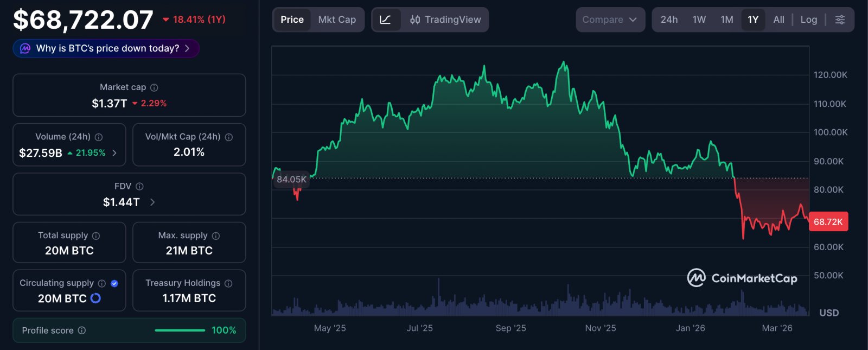Viewport: 868px width, 350px height.
Task: Click the Profile score info icon
Action: click(82, 330)
